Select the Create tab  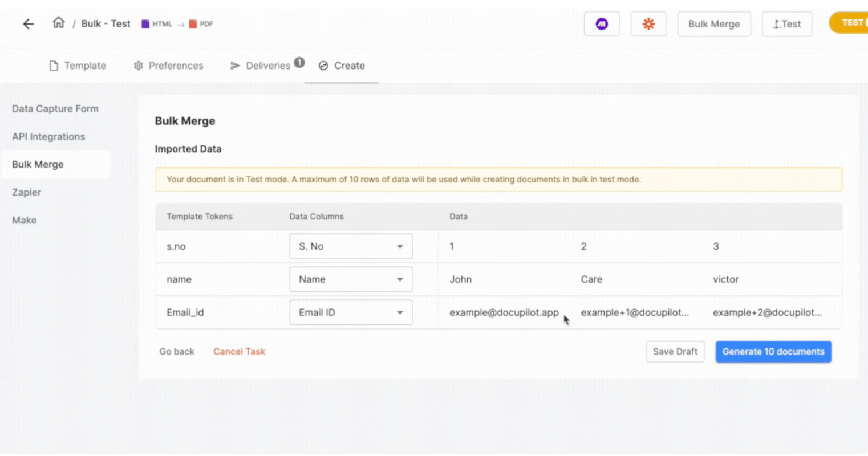342,66
